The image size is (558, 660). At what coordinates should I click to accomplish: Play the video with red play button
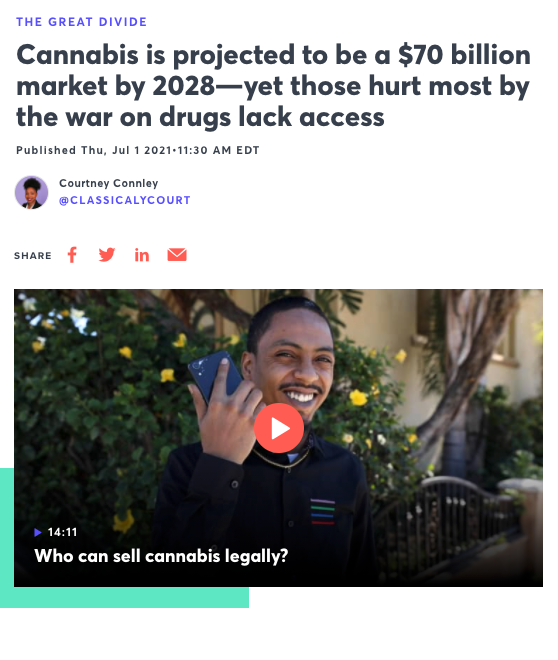pos(279,428)
